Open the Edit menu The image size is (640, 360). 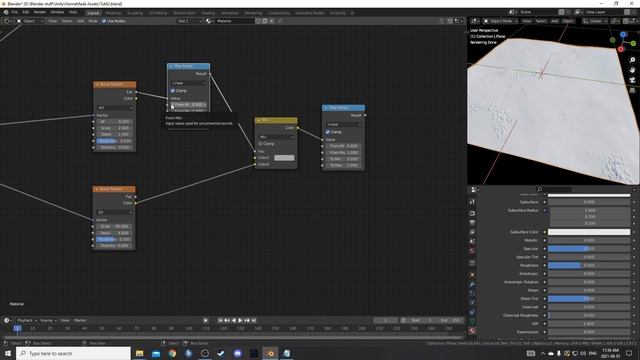point(26,12)
